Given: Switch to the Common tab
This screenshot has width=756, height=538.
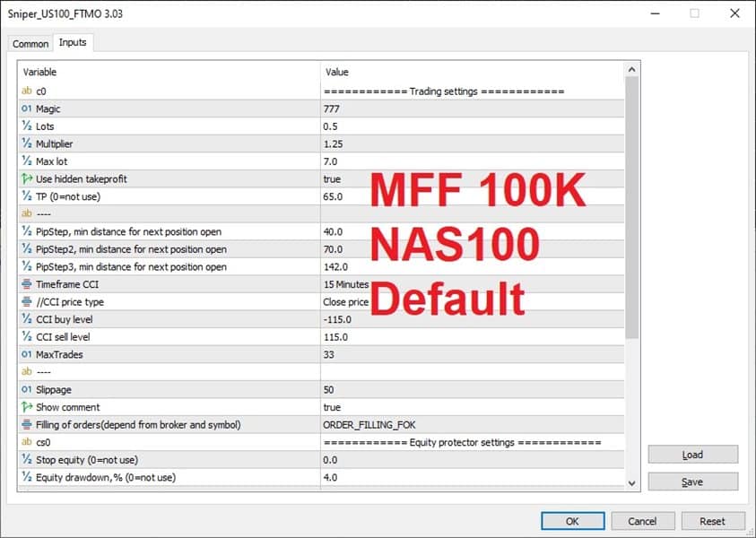Looking at the screenshot, I should pyautogui.click(x=30, y=43).
